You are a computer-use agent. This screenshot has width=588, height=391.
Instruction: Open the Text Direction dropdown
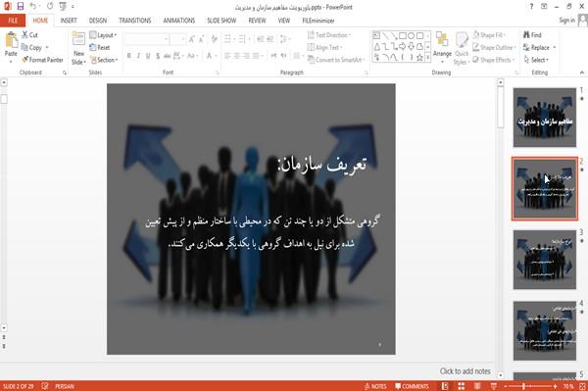329,35
